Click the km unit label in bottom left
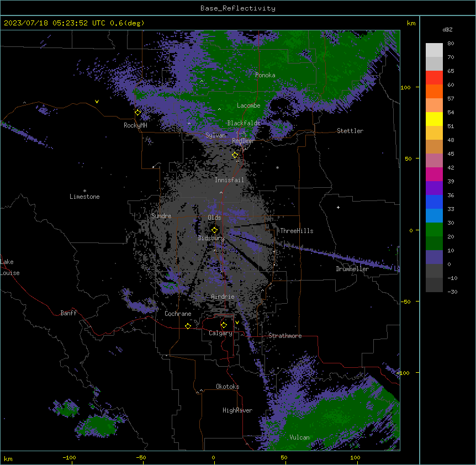This screenshot has height=465, width=476. (8, 458)
